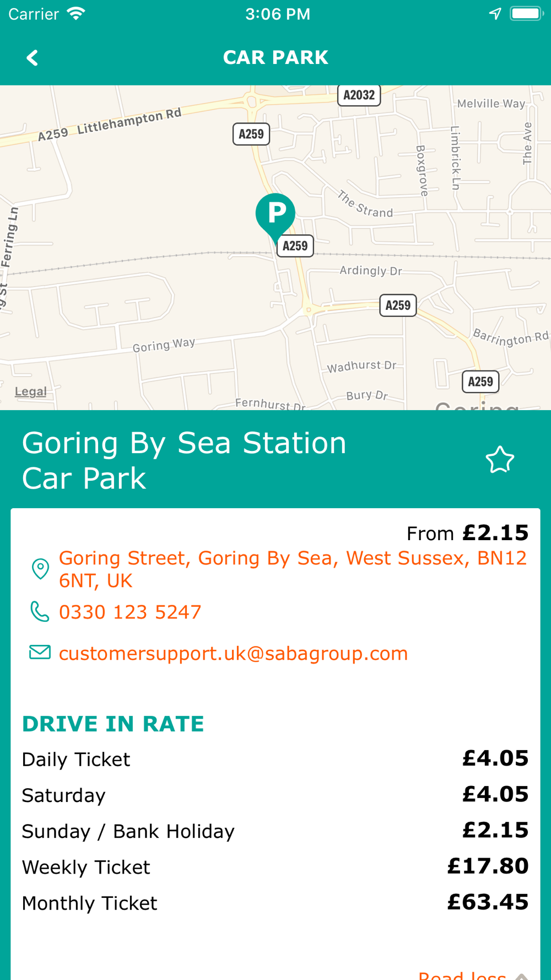Tap the back arrow icon

click(x=33, y=58)
